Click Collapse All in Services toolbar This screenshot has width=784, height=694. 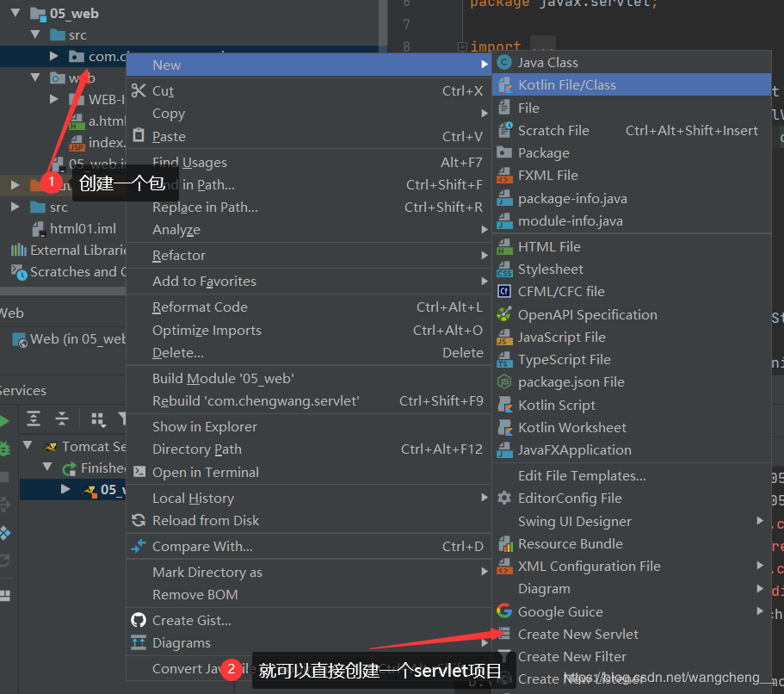point(62,418)
